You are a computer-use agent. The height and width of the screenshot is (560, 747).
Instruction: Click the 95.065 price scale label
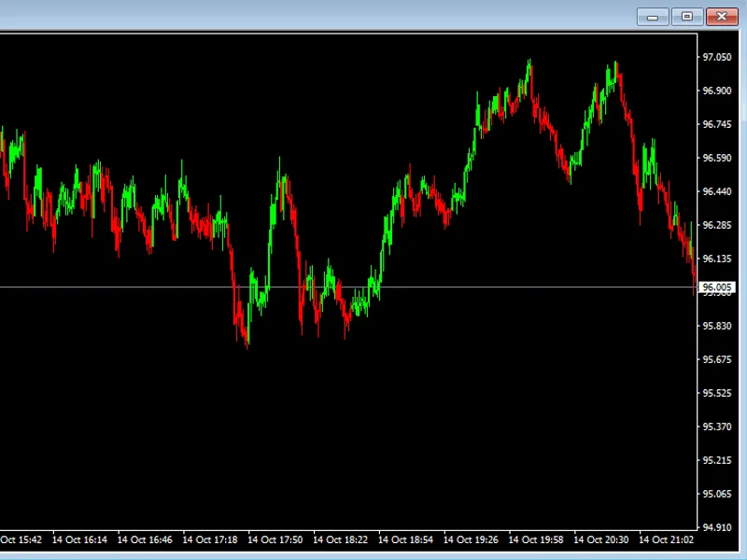click(717, 494)
